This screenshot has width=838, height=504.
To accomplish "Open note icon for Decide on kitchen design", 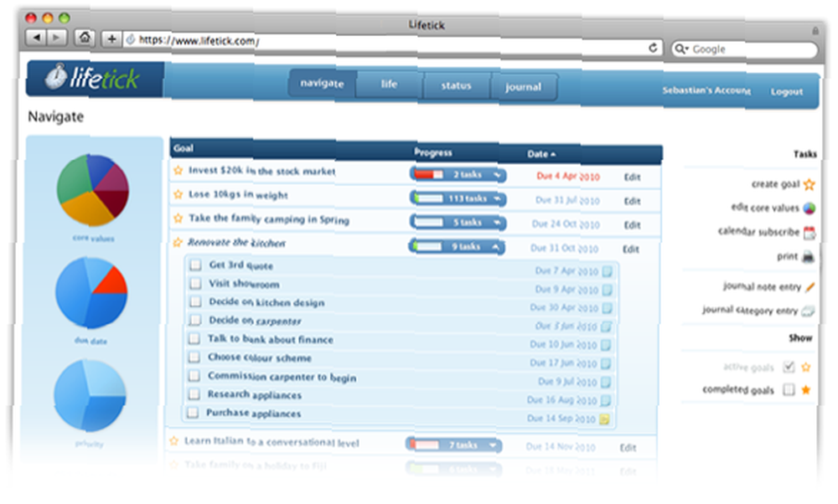I will (x=607, y=308).
